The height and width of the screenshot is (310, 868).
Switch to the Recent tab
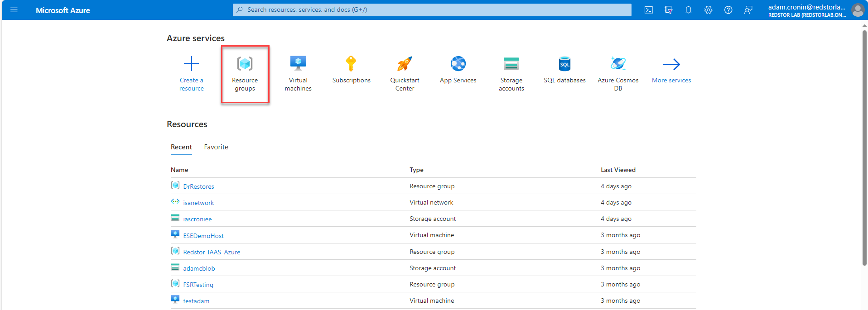coord(181,147)
